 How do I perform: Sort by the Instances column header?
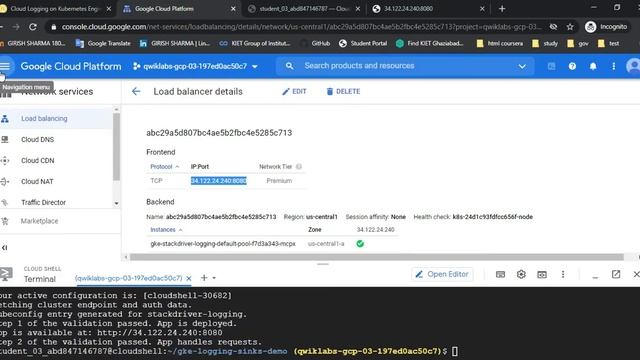(x=166, y=230)
